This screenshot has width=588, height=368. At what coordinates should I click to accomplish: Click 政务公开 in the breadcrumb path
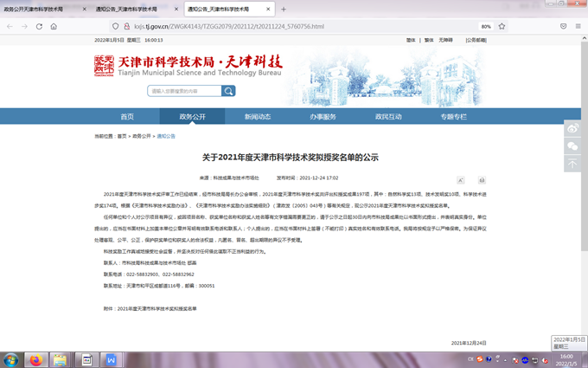[x=141, y=136]
